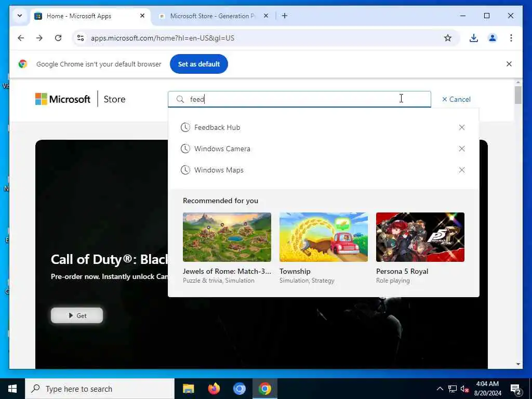The height and width of the screenshot is (399, 532).
Task: Open Chrome profile avatar
Action: (x=493, y=38)
